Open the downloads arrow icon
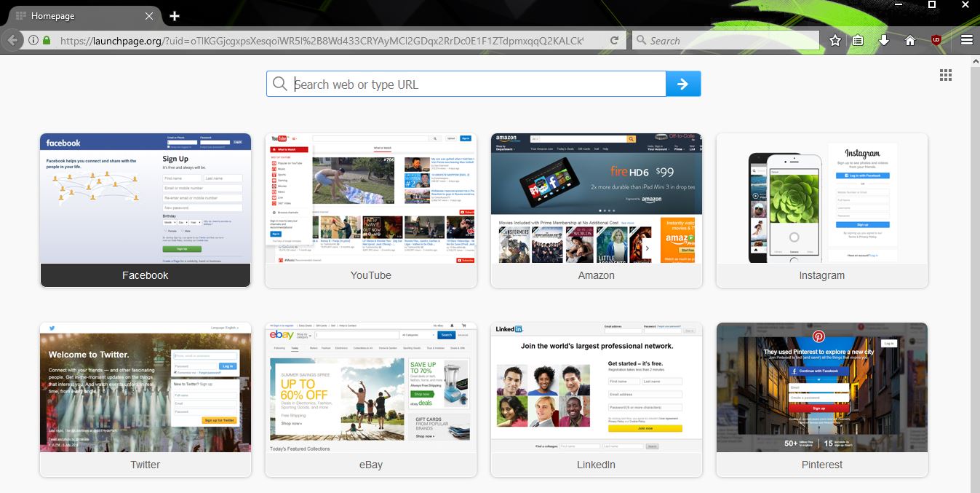The height and width of the screenshot is (493, 980). pos(884,41)
